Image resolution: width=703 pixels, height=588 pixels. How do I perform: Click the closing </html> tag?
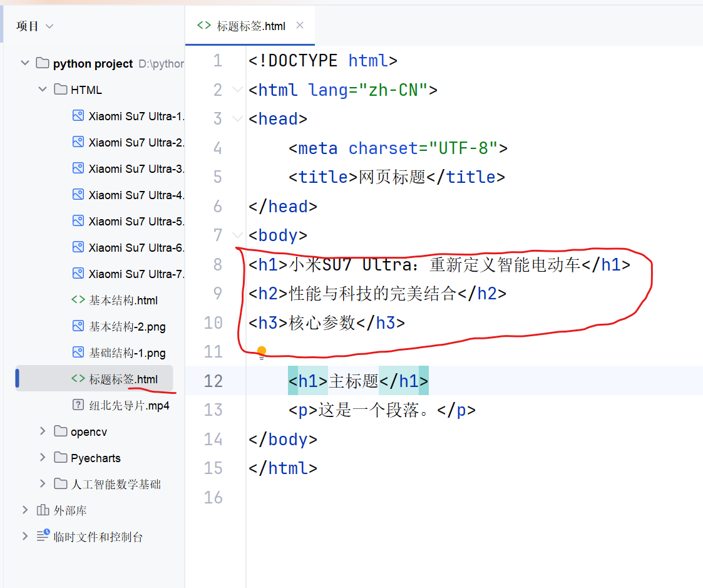283,468
